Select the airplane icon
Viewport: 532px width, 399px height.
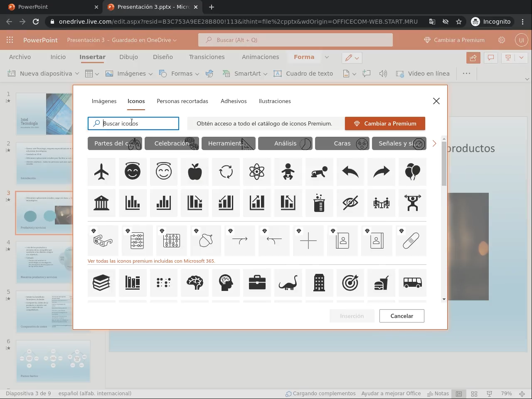tap(101, 172)
